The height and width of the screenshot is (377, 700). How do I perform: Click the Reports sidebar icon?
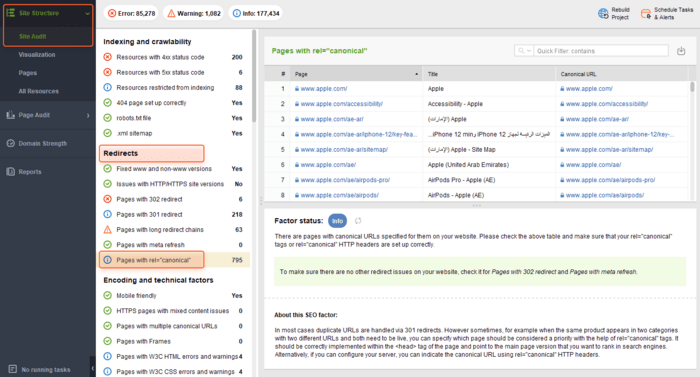[11, 172]
